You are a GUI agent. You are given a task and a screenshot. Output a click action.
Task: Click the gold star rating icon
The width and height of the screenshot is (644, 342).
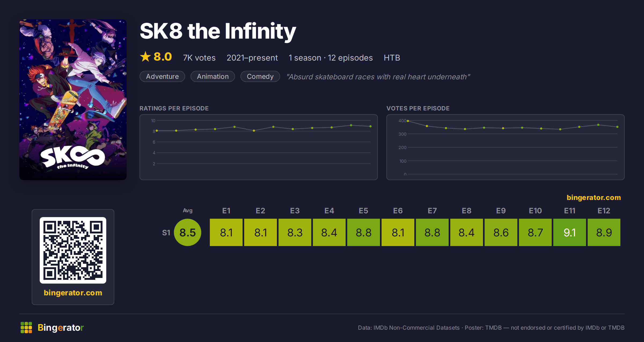[145, 57]
